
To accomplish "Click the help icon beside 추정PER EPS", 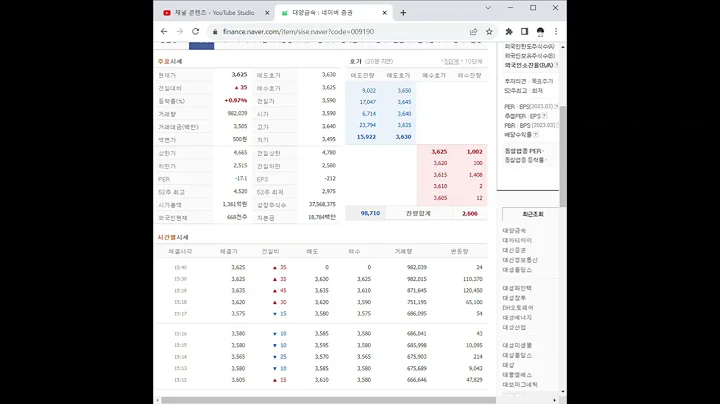I will (544, 116).
